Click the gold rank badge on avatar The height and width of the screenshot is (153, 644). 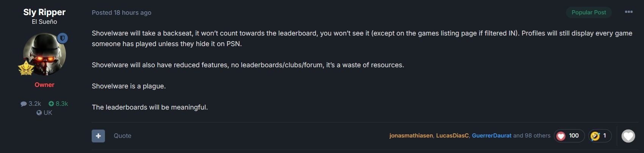(x=26, y=68)
